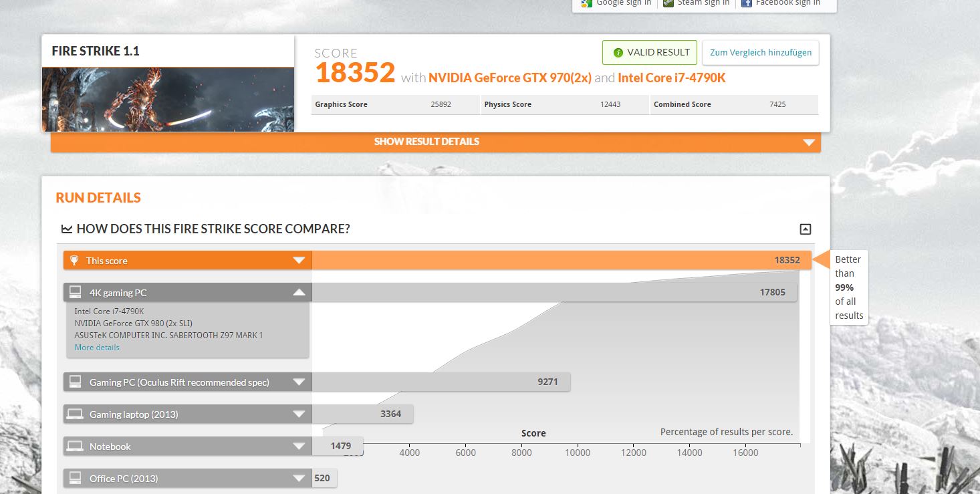Click the Valid Result button

[x=650, y=52]
